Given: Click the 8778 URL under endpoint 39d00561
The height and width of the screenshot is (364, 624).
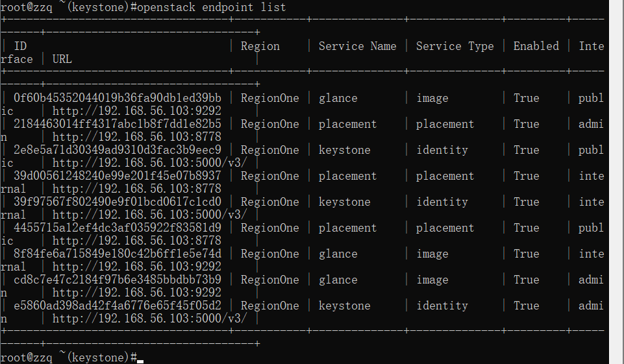Looking at the screenshot, I should point(137,189).
